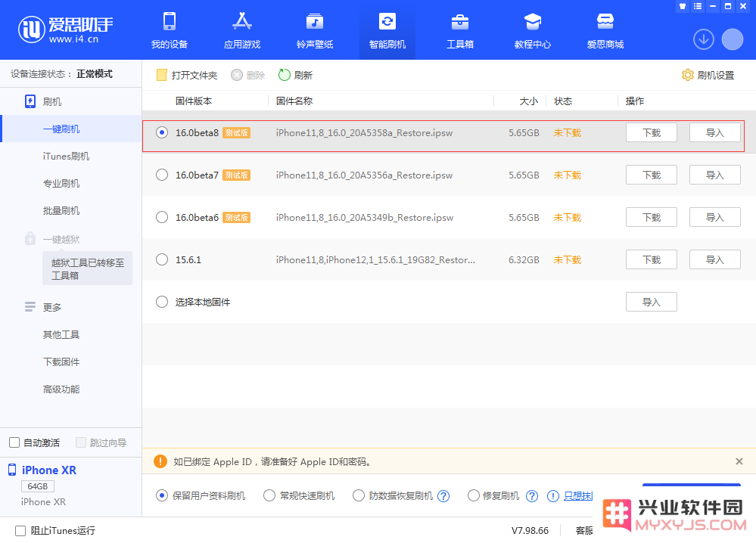Click the 固件名称 column header

294,101
